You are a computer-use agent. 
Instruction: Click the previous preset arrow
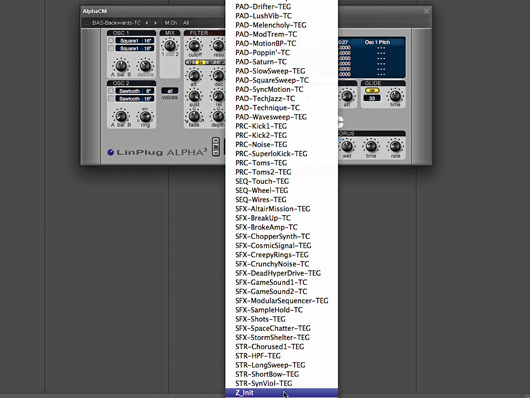coord(147,23)
